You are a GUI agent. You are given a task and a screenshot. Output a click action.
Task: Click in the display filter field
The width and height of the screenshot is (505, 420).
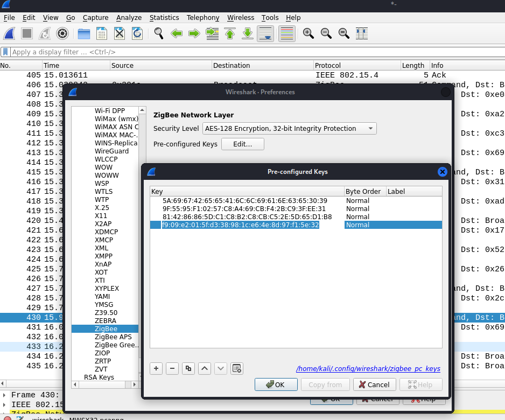[x=258, y=52]
